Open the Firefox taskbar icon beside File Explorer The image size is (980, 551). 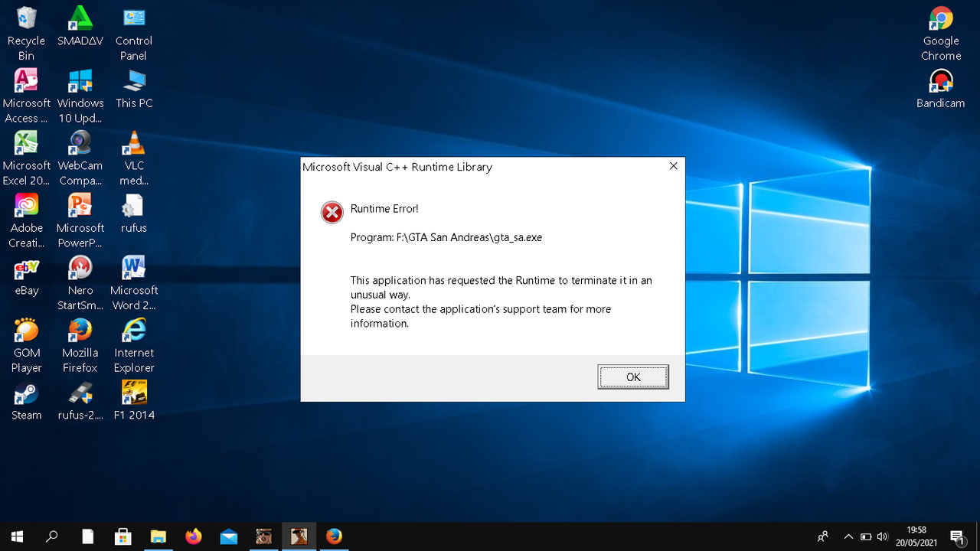coord(194,536)
